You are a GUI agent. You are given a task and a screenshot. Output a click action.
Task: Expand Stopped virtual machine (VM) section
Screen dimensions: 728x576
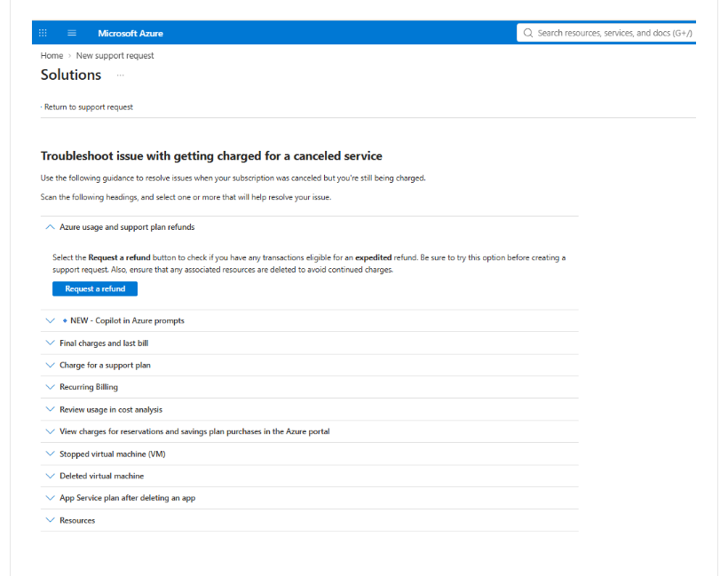309,454
